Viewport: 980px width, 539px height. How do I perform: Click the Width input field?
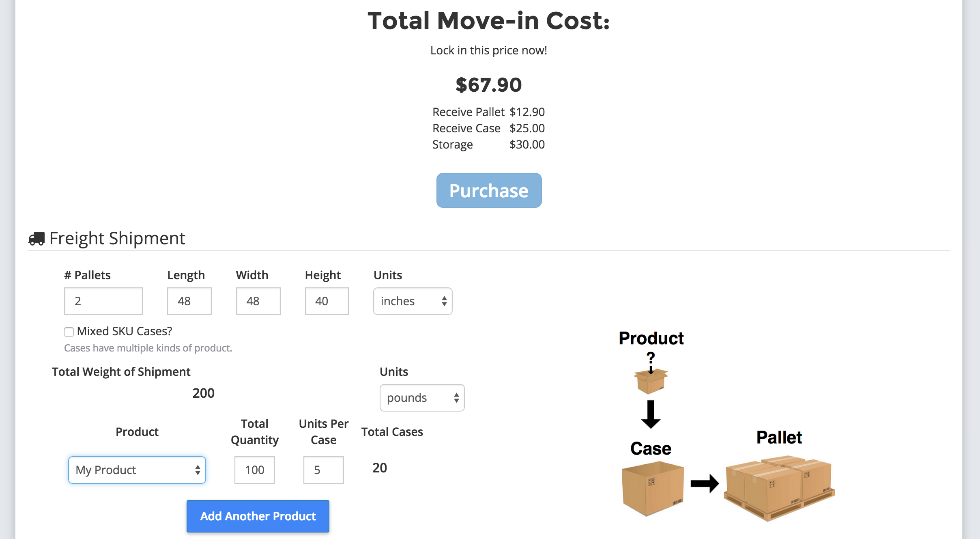point(258,301)
